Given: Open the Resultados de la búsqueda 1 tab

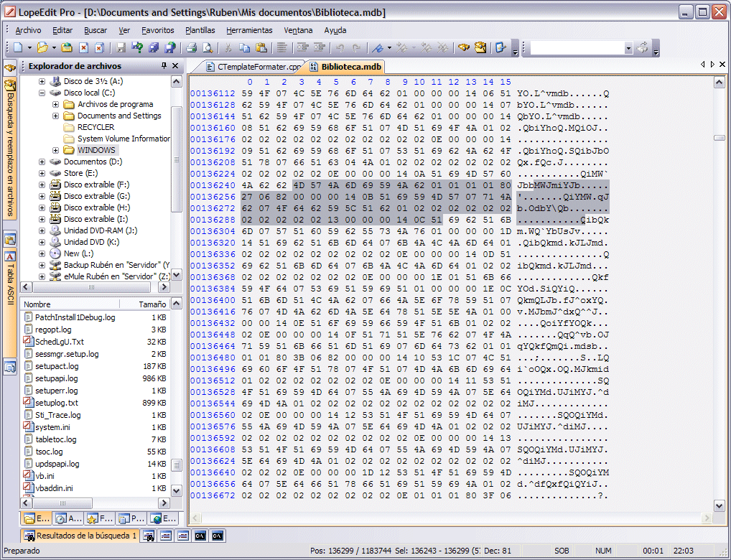Looking at the screenshot, I should (80, 536).
